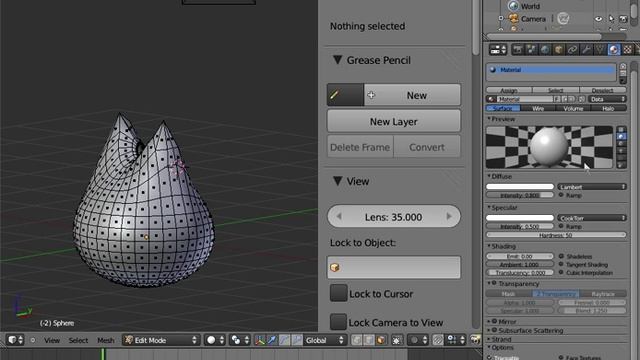Click the Specular color swatch

coord(520,218)
